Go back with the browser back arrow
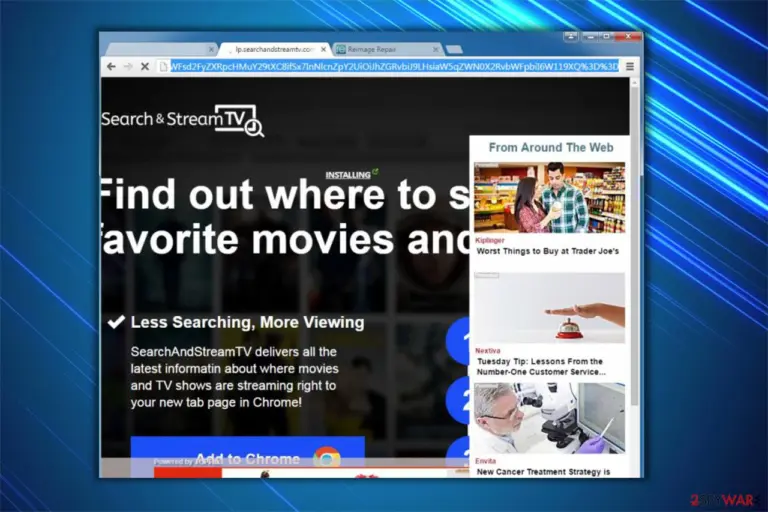This screenshot has height=512, width=768. pyautogui.click(x=111, y=66)
